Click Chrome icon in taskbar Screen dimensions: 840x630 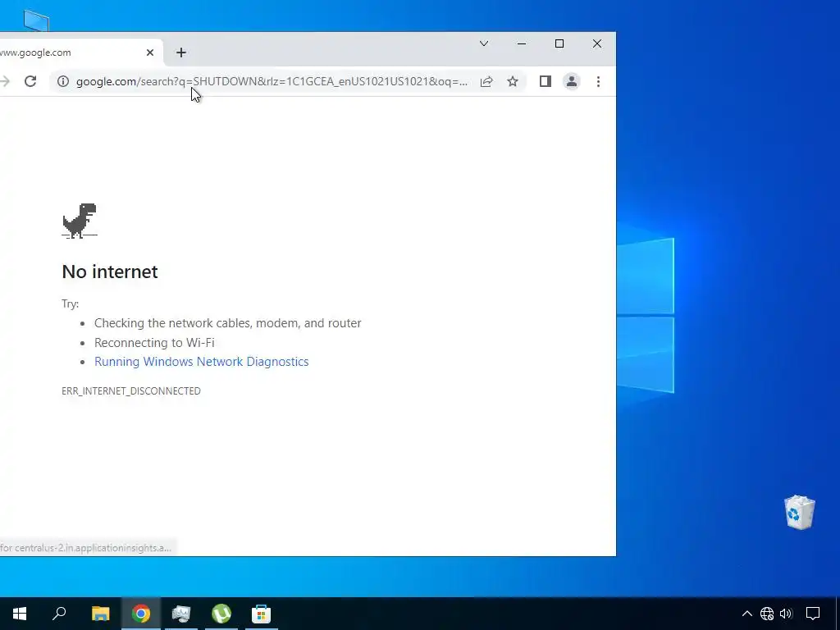(141, 614)
